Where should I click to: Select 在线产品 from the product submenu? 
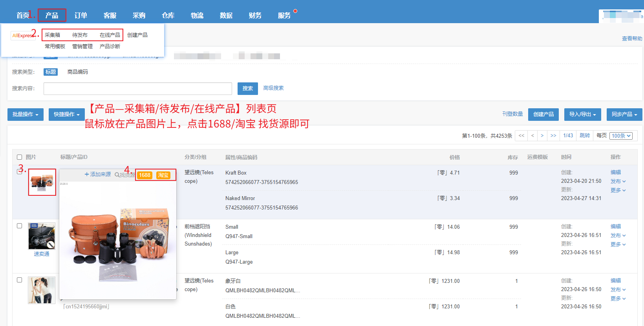(x=110, y=35)
